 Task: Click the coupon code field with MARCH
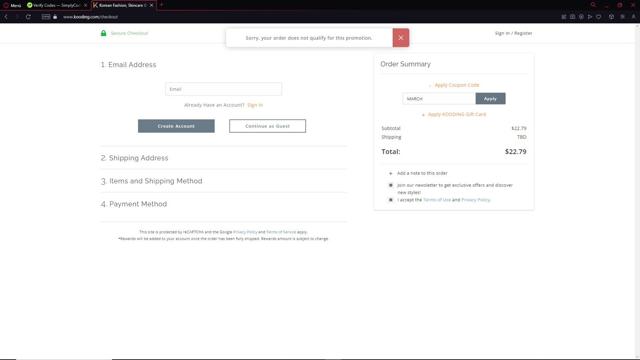439,99
